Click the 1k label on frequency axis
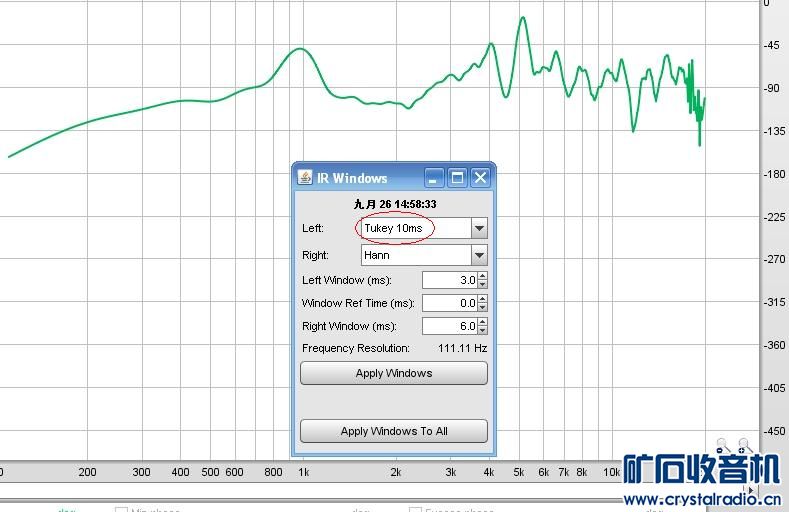Screen dimensions: 789x512 303,472
